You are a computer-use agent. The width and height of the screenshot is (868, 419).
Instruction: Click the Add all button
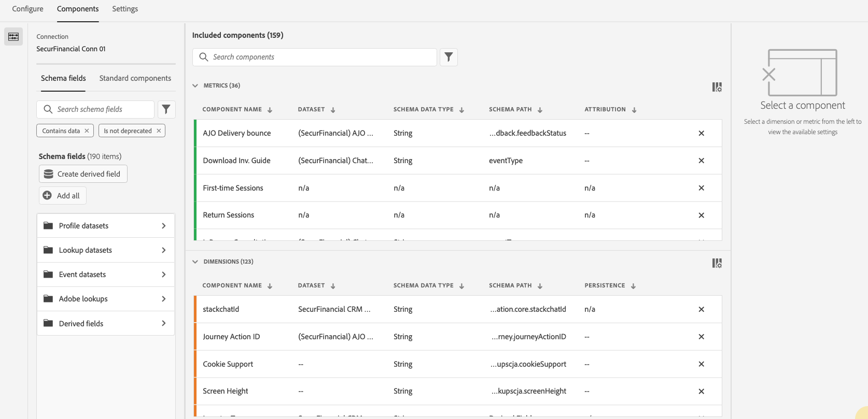pos(62,196)
